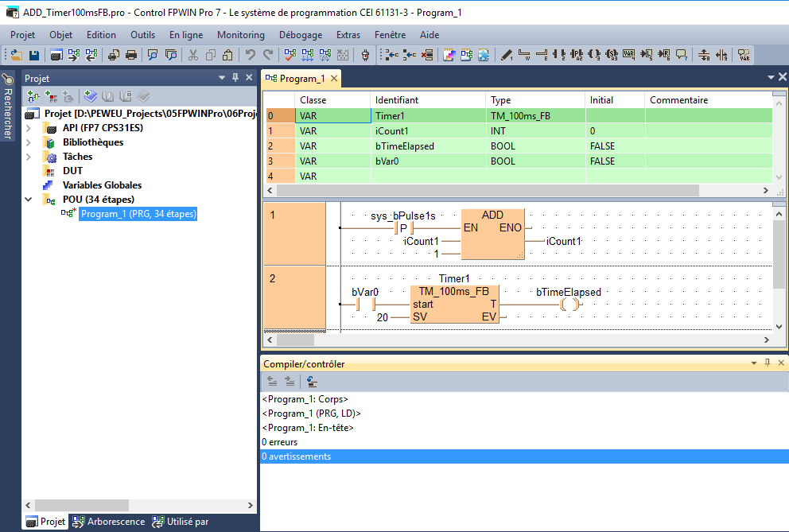
Task: Select the draw line pencil tool
Action: 507,56
